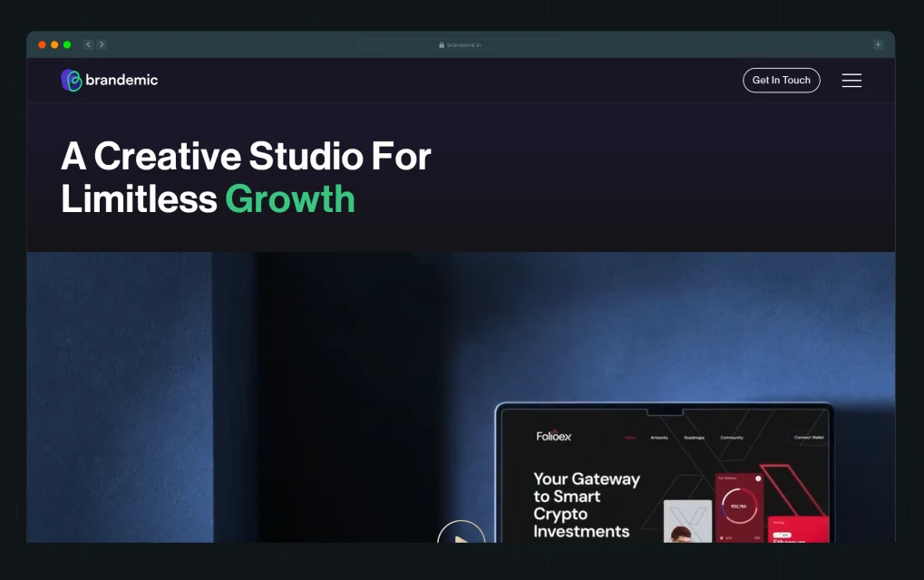924x580 pixels.
Task: Click the brandemic logo icon
Action: [72, 80]
